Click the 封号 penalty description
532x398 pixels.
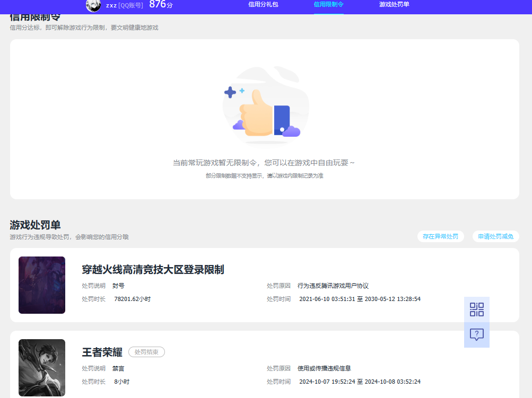118,286
